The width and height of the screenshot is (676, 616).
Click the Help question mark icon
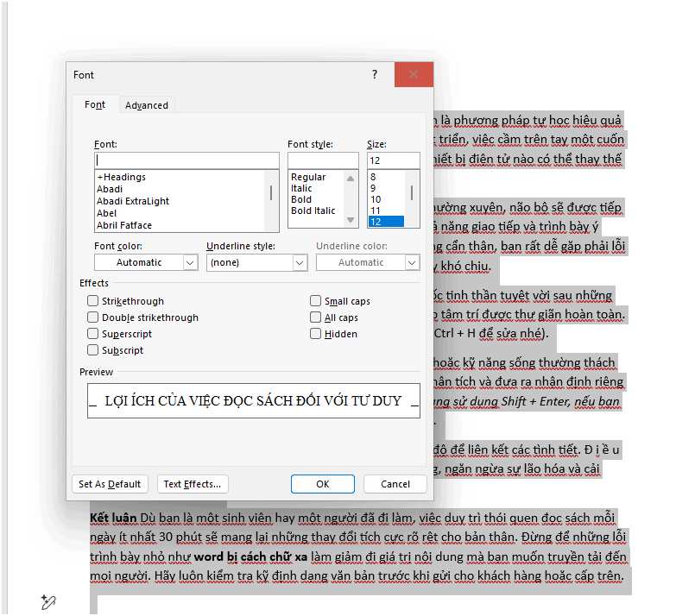click(x=375, y=75)
